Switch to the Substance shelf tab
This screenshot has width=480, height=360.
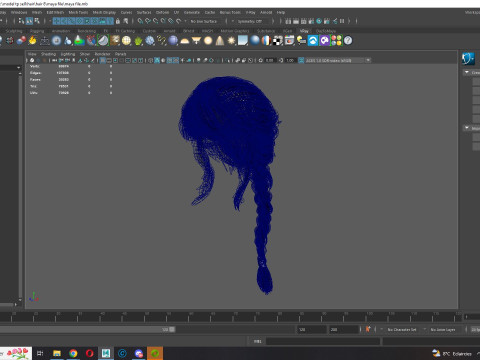tap(266, 31)
